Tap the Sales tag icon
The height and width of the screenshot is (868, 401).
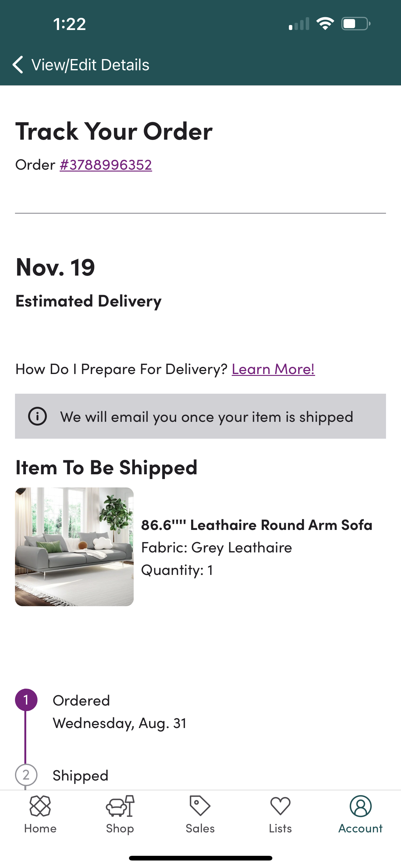pos(200,806)
